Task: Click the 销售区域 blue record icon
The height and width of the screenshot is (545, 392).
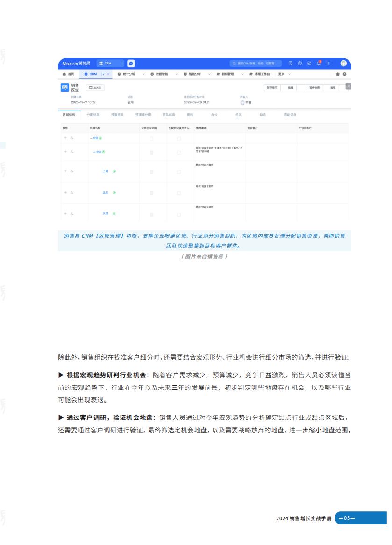Action: [x=64, y=87]
